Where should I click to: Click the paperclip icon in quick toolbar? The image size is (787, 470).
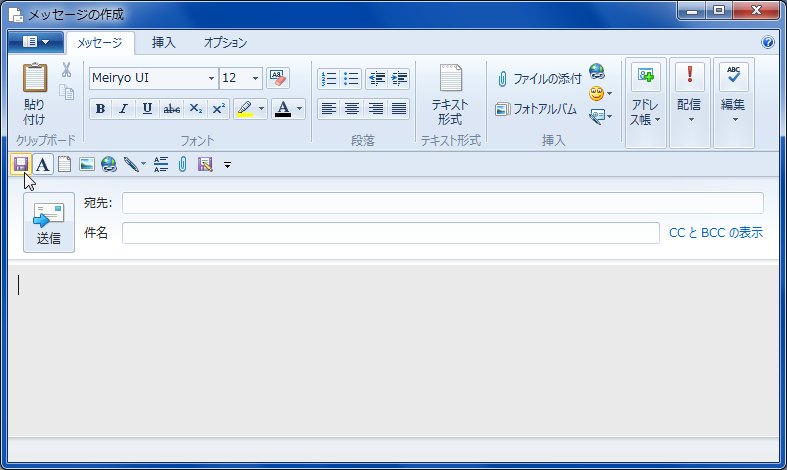[x=183, y=164]
